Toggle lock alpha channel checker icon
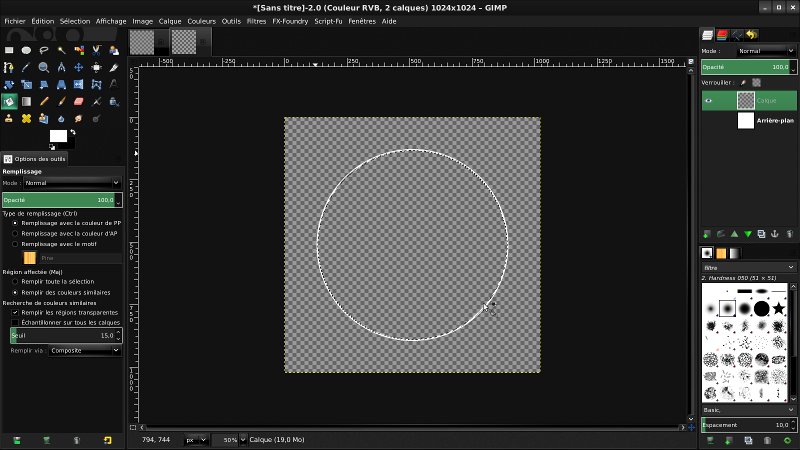Screen dimensions: 800x450 pyautogui.click(x=757, y=83)
